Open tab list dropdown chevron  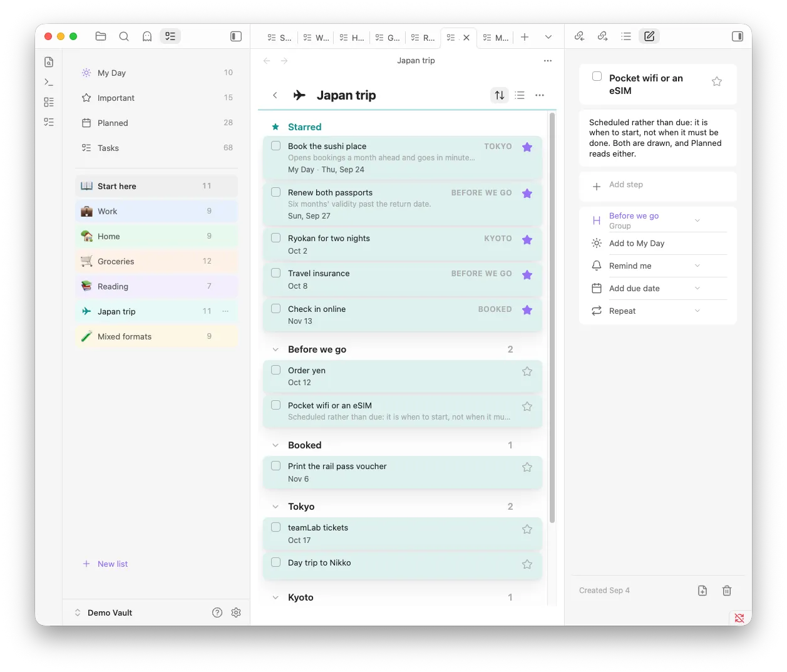point(548,37)
